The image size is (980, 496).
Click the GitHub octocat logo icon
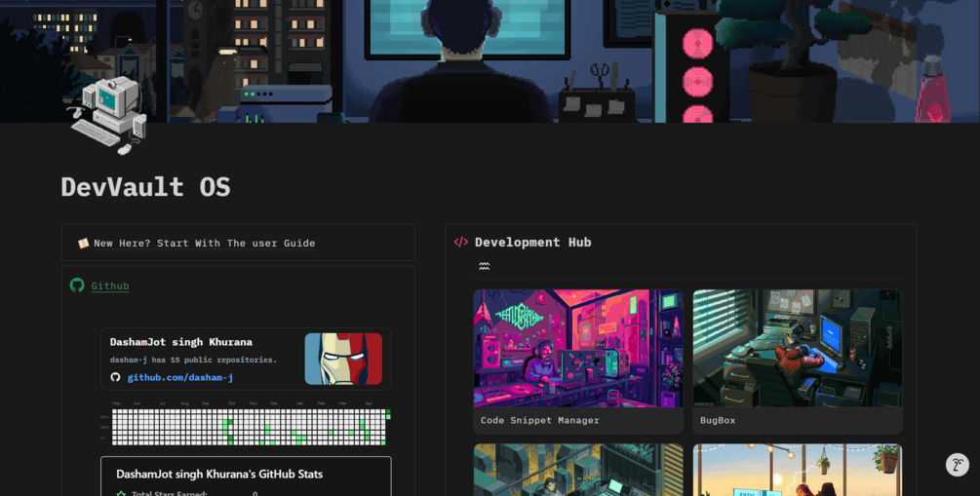tap(77, 286)
